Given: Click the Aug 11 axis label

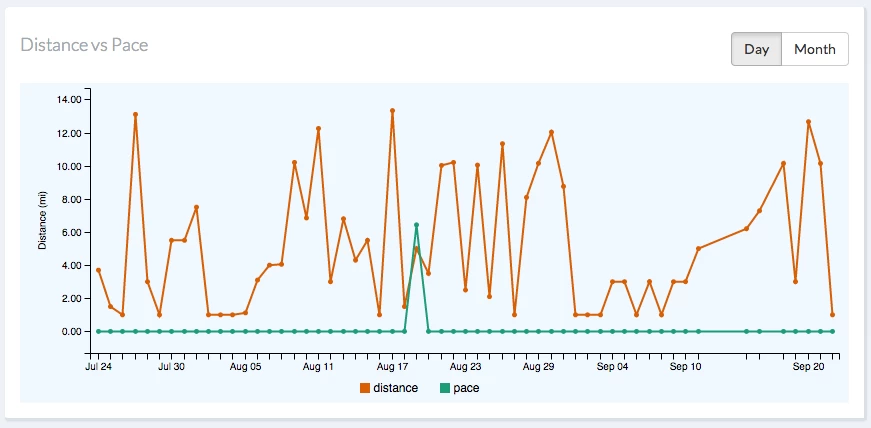Looking at the screenshot, I should [318, 367].
